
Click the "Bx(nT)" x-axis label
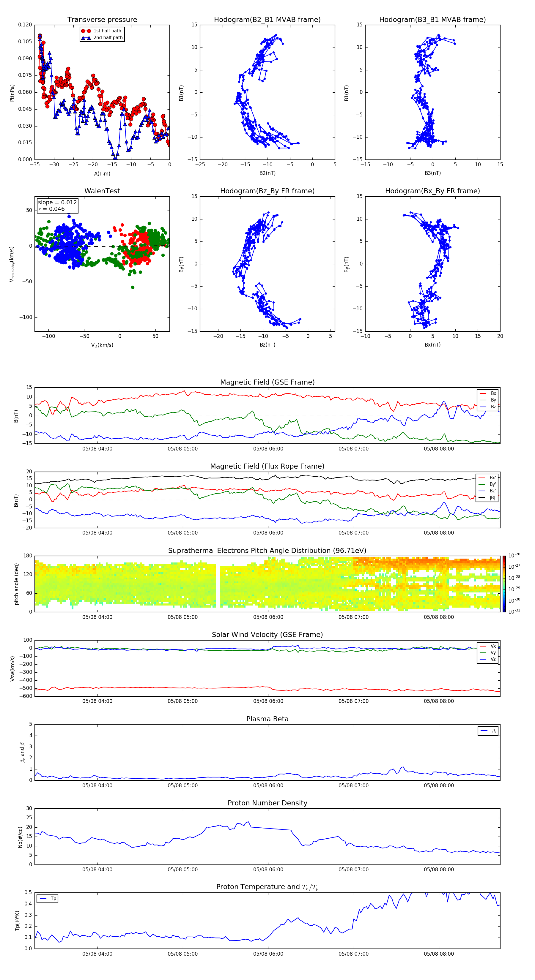432,345
